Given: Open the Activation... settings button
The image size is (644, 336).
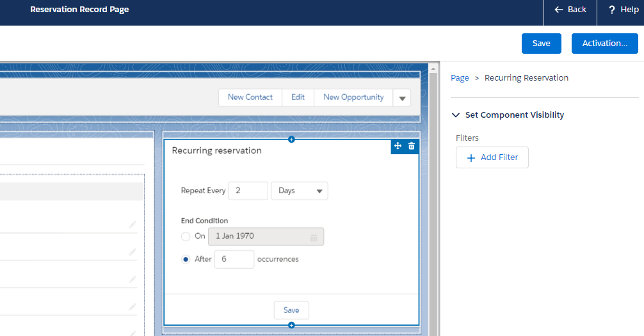Looking at the screenshot, I should pos(604,44).
